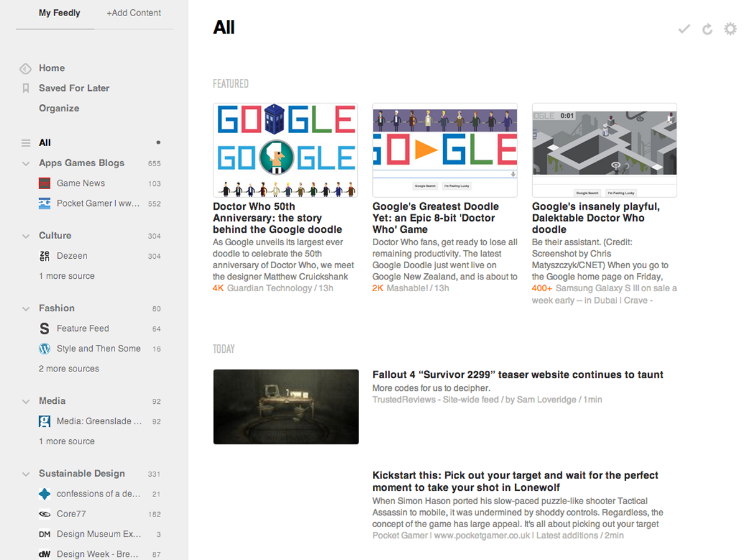Show 2 more sources under Fashion
The width and height of the screenshot is (747, 560).
pyautogui.click(x=69, y=368)
